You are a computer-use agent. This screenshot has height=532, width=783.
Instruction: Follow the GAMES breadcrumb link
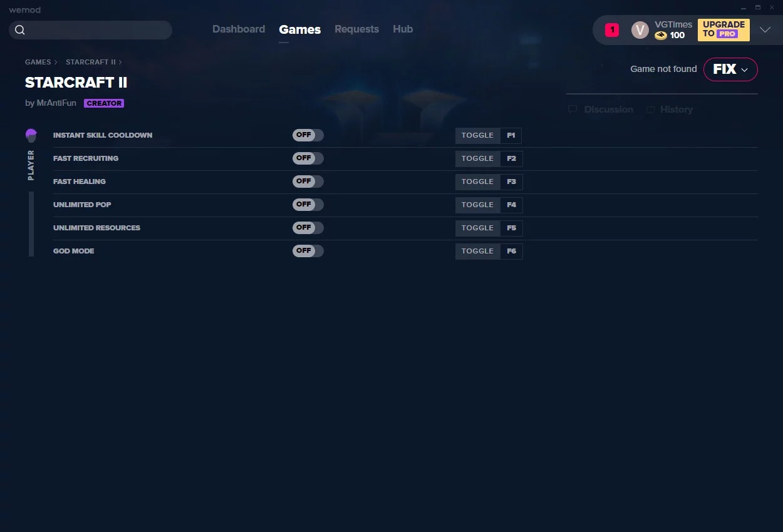click(38, 63)
